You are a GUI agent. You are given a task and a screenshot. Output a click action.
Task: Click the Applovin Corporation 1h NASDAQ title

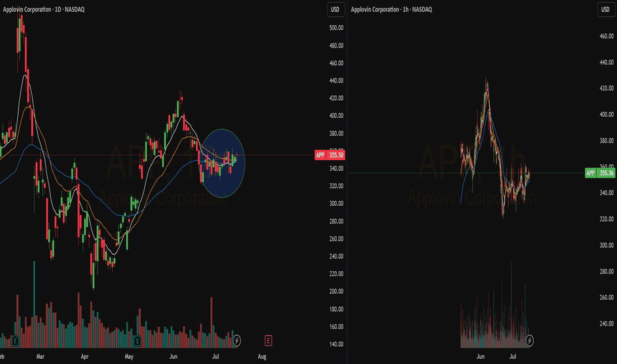point(391,9)
